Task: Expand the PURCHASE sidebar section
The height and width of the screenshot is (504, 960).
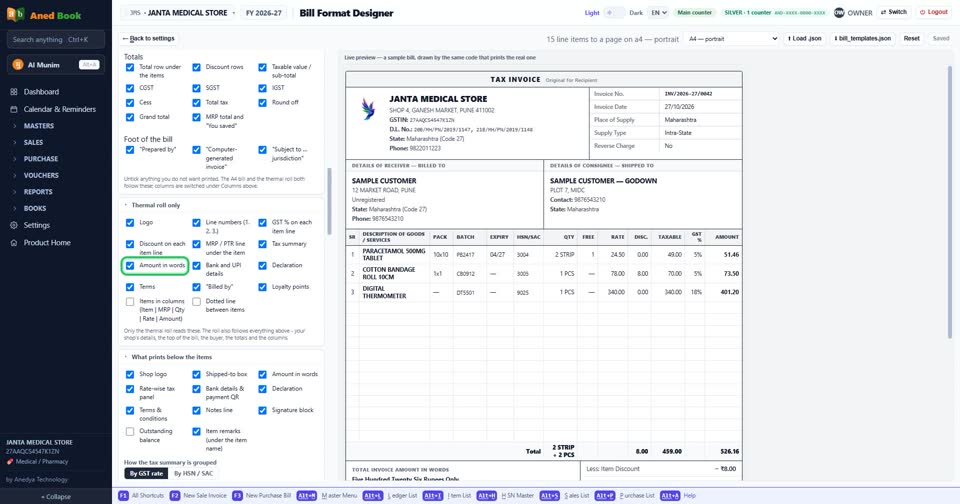Action: [41, 159]
